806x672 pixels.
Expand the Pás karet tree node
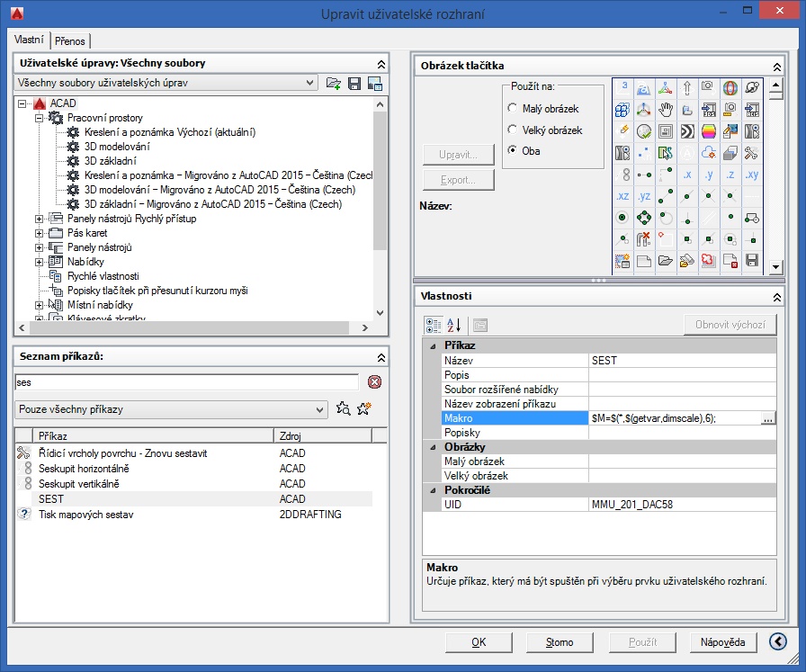[x=39, y=233]
